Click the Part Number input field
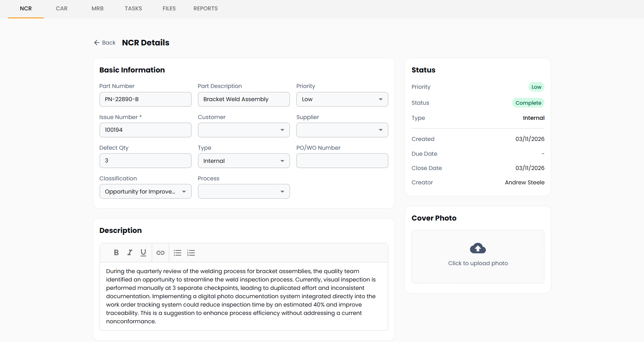The height and width of the screenshot is (342, 644). click(x=145, y=99)
